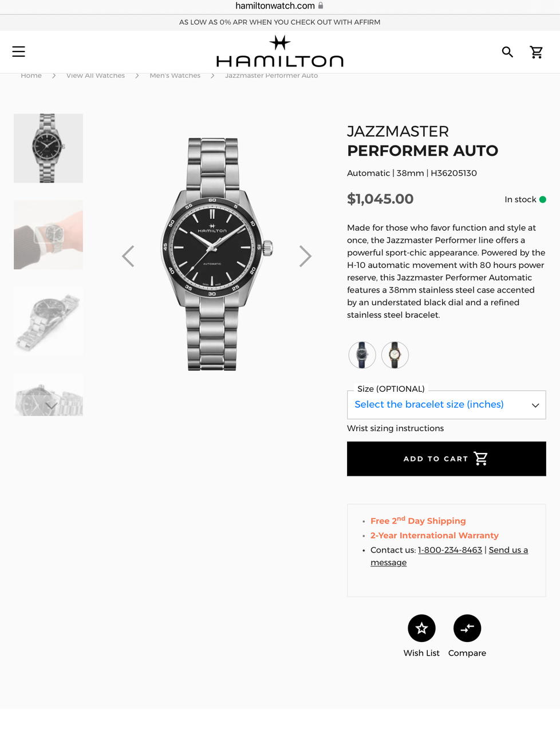This screenshot has width=560, height=733.
Task: Open the shopping cart icon in header
Action: (x=537, y=52)
